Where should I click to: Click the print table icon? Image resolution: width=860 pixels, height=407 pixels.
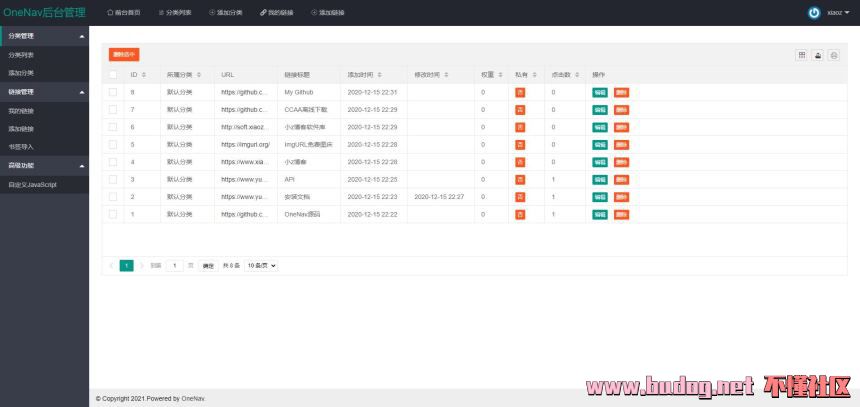tap(834, 55)
